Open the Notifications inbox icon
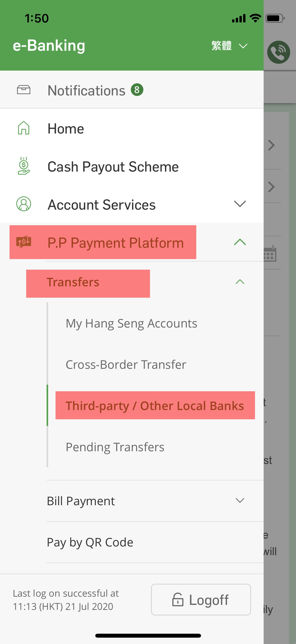This screenshot has height=644, width=296. coord(24,90)
